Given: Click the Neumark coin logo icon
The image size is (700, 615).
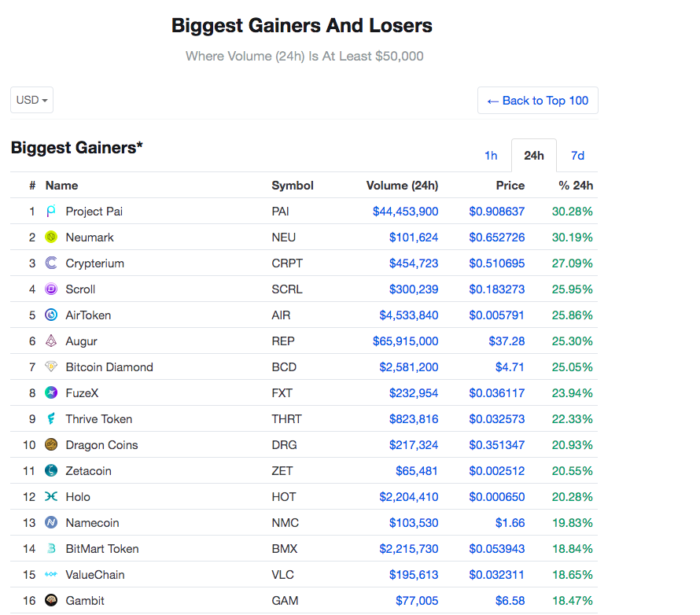Looking at the screenshot, I should (51, 237).
